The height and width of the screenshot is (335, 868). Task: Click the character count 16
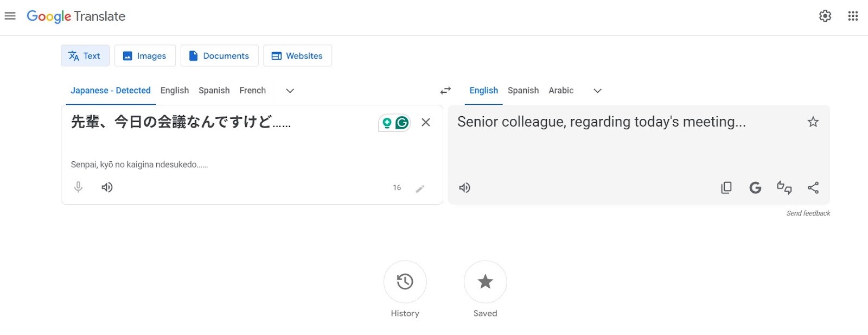pos(397,188)
